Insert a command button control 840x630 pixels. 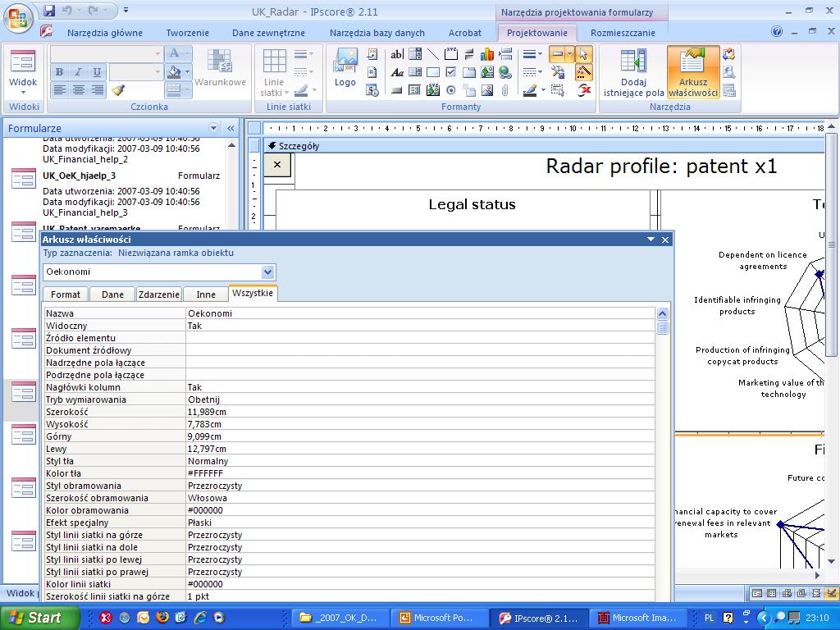[397, 90]
